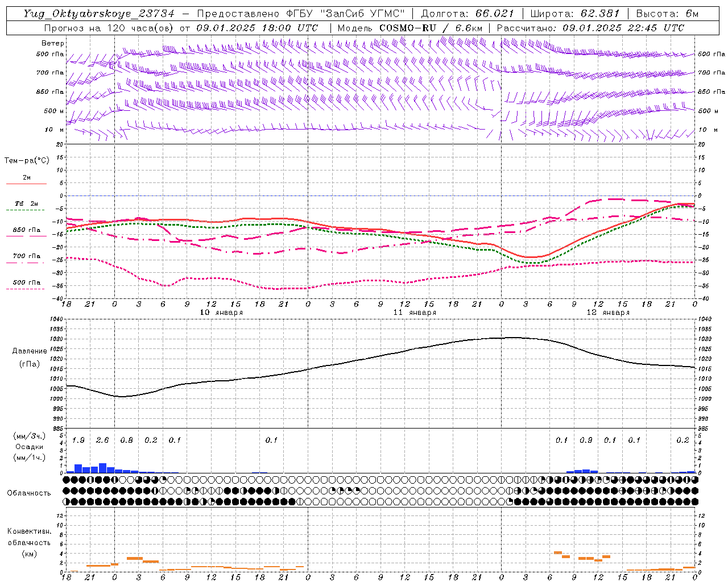This screenshot has height=582, width=728.
Task: Click the Модель COSMO-RU / 6.6км label
Action: (x=409, y=28)
